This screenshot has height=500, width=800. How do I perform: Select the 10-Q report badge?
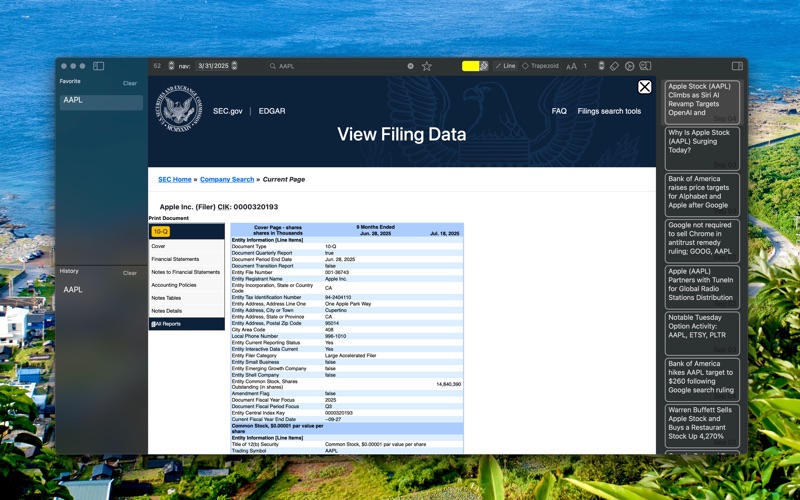161,232
